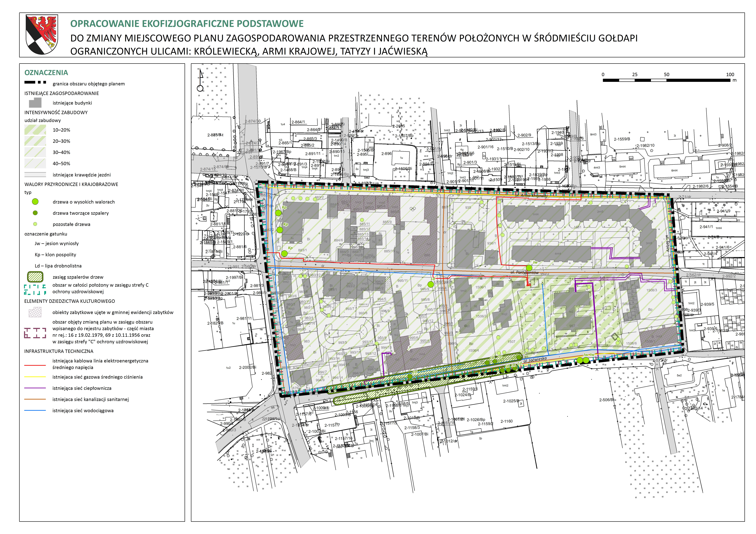Click the Kp – klon pospolity legend entry
Screen dimensions: 756x534
click(55, 255)
